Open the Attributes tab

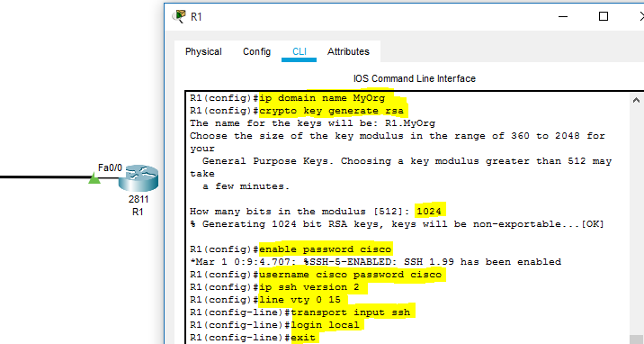coord(348,52)
